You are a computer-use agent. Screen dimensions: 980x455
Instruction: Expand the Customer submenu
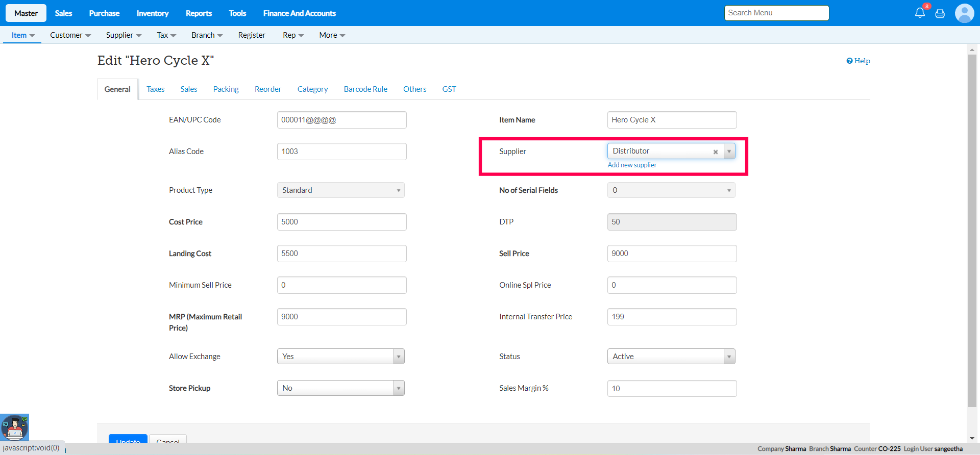coord(70,35)
